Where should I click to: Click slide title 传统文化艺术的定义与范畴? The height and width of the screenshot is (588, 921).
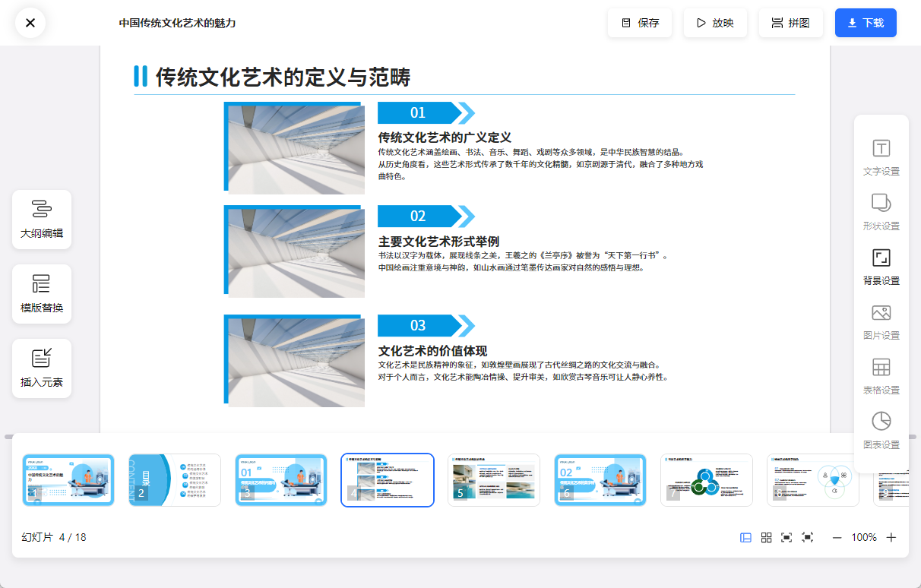[x=283, y=77]
